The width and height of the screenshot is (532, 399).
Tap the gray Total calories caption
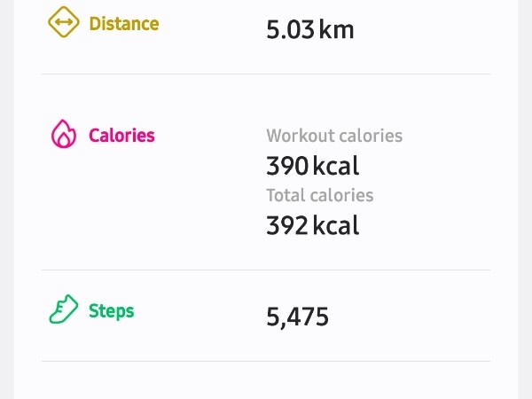pyautogui.click(x=320, y=195)
